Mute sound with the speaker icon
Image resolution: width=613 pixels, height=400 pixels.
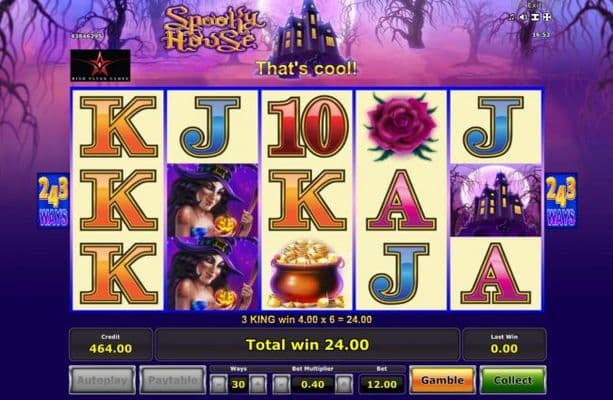[x=523, y=17]
